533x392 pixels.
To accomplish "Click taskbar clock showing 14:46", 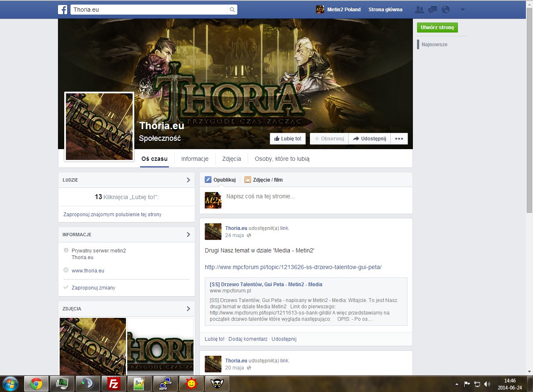I will click(510, 384).
